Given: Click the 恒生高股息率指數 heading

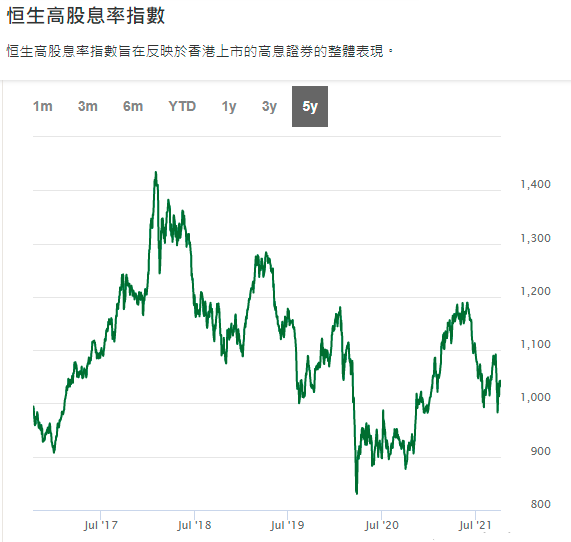Looking at the screenshot, I should [86, 16].
